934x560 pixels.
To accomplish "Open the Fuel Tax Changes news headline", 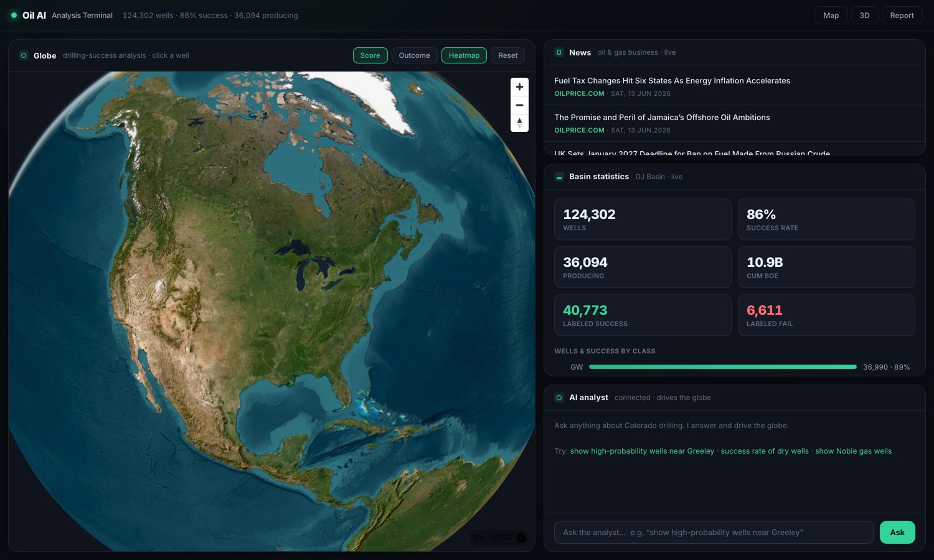I will click(672, 81).
